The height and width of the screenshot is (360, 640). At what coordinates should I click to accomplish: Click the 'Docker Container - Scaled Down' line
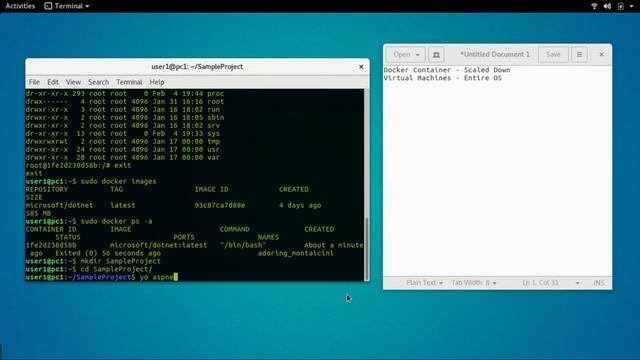(447, 70)
